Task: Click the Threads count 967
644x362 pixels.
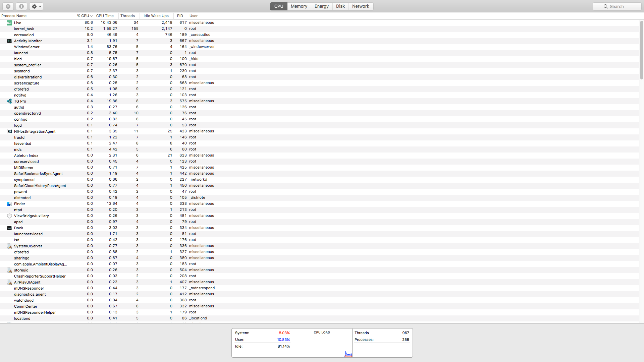Action: pos(406,333)
